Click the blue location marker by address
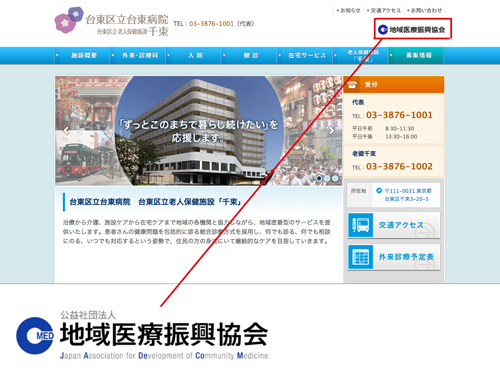 (x=379, y=191)
